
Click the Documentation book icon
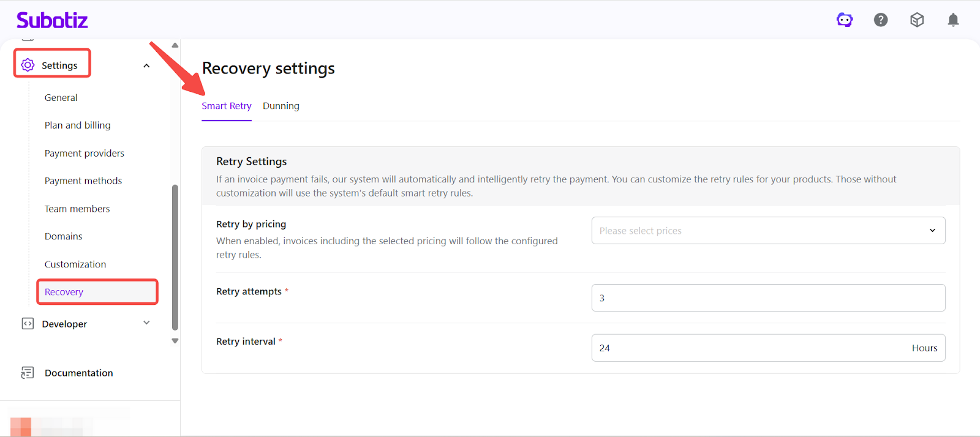pyautogui.click(x=28, y=373)
